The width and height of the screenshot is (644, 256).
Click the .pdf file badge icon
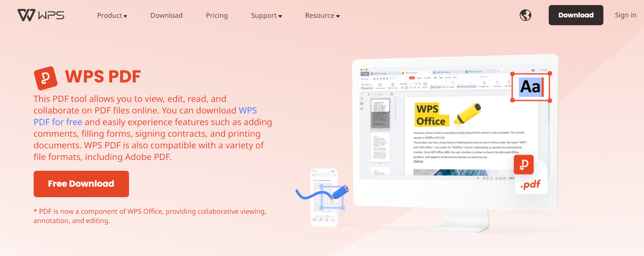(x=530, y=175)
